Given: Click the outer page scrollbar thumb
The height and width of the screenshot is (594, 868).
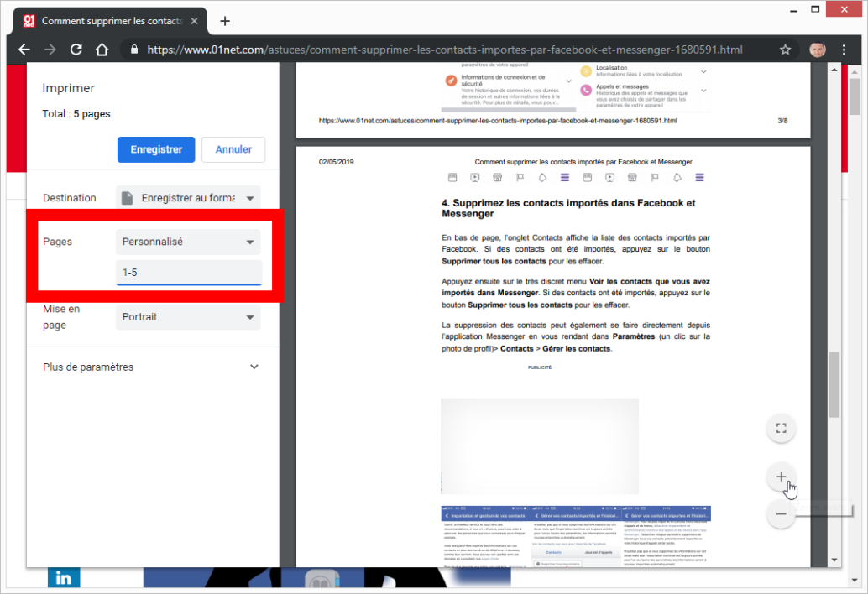Looking at the screenshot, I should (x=855, y=96).
